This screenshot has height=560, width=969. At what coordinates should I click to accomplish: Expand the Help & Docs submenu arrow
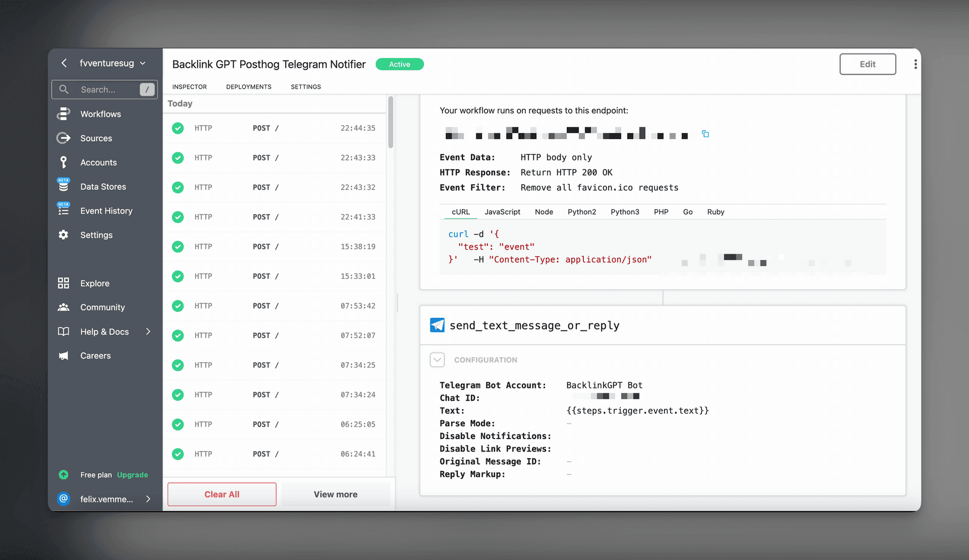coord(148,331)
